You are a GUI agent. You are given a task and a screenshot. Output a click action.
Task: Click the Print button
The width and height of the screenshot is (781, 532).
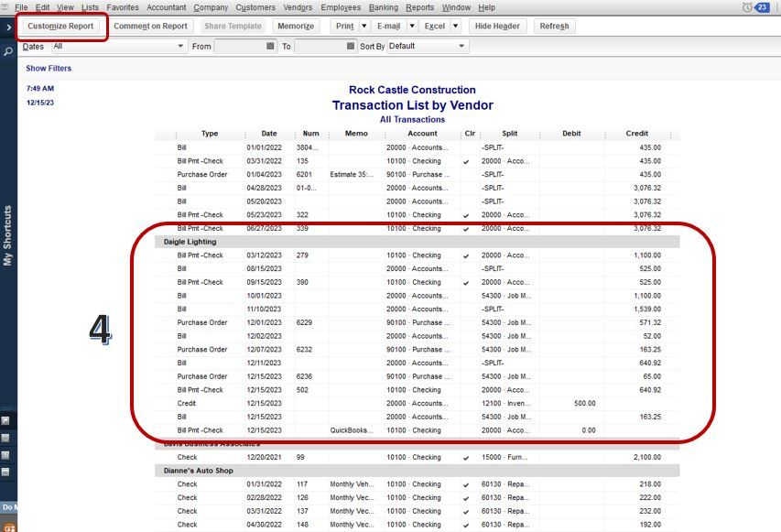[344, 26]
